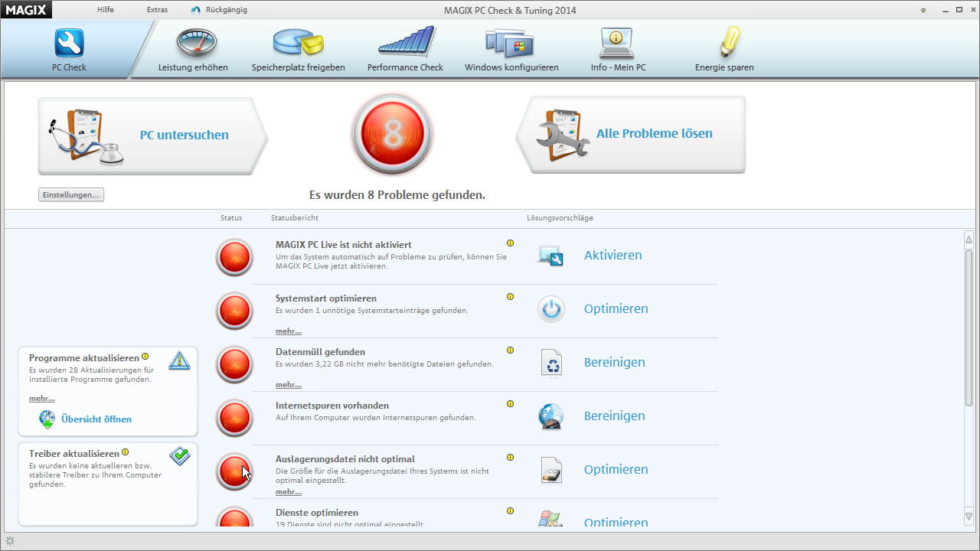The width and height of the screenshot is (980, 551).
Task: Click the red 8 problems indicator
Action: [392, 135]
